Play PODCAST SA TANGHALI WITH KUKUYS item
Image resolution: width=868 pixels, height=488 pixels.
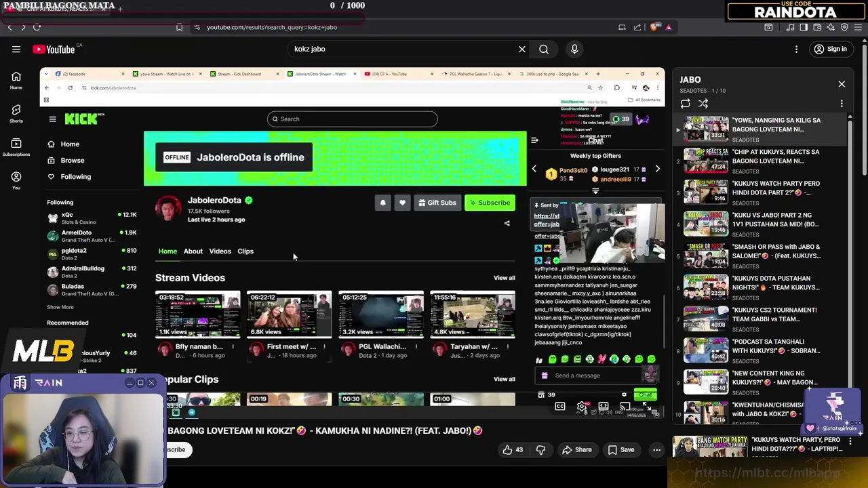(760, 350)
